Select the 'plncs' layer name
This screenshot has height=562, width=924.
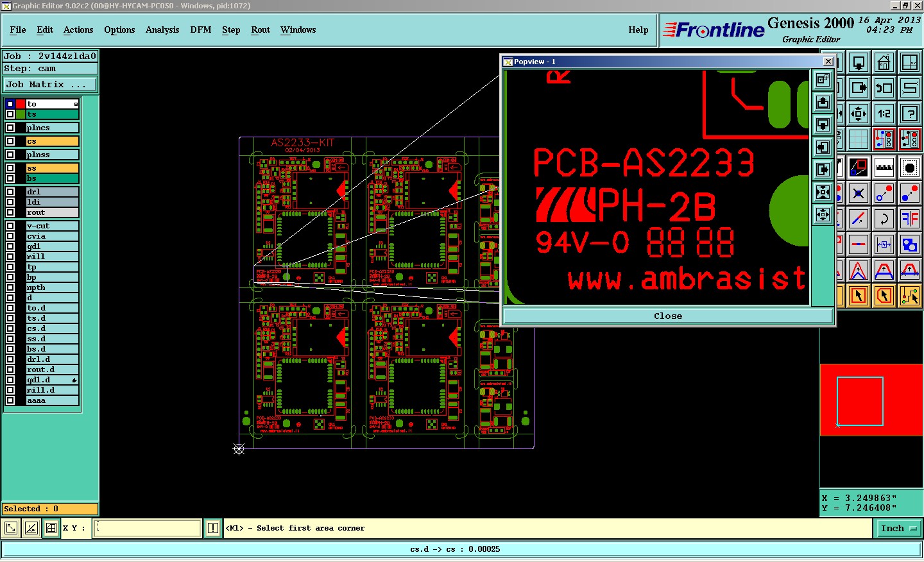[53, 128]
